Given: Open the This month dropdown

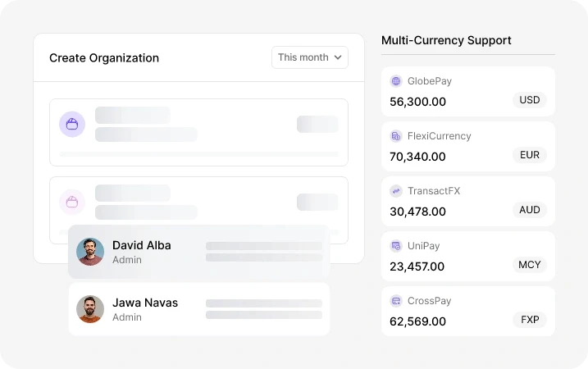Looking at the screenshot, I should 310,57.
